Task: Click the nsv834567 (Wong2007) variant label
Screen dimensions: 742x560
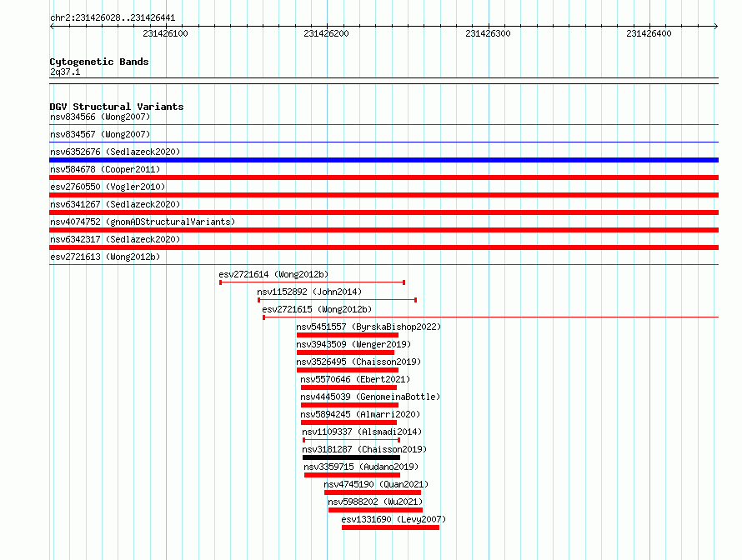Action: [x=100, y=134]
